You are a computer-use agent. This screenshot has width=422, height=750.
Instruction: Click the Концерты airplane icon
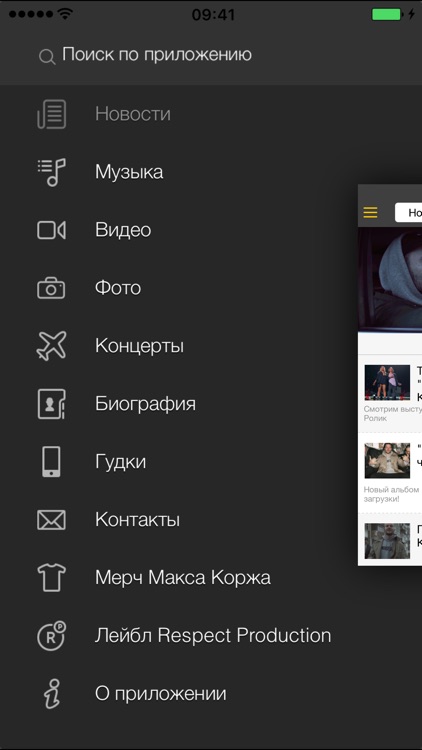tap(51, 345)
